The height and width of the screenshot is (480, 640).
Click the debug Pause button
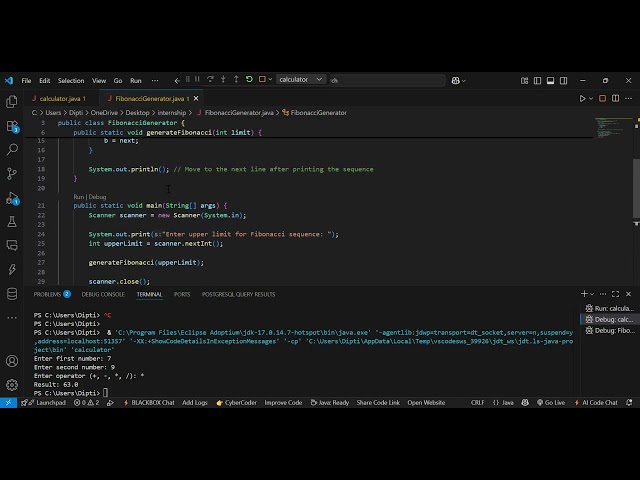(197, 79)
